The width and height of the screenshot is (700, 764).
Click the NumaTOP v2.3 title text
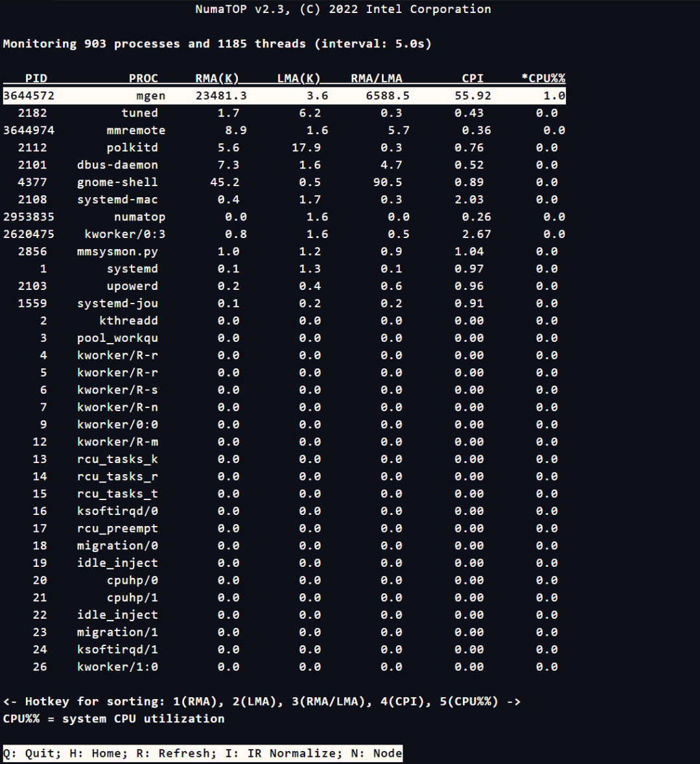[x=343, y=9]
